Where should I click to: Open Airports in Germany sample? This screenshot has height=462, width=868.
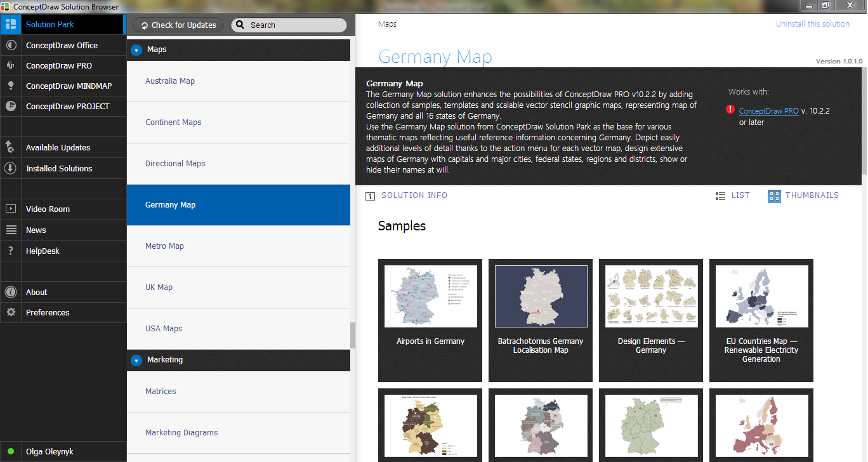click(430, 320)
